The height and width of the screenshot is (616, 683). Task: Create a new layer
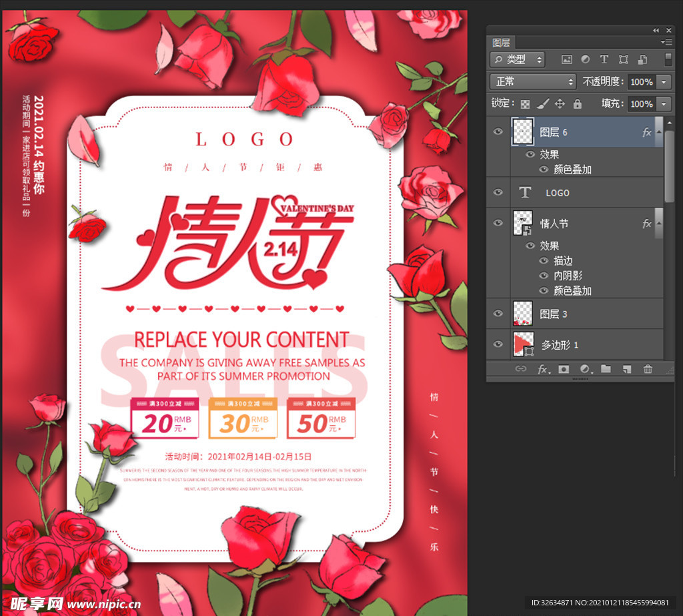pos(627,369)
